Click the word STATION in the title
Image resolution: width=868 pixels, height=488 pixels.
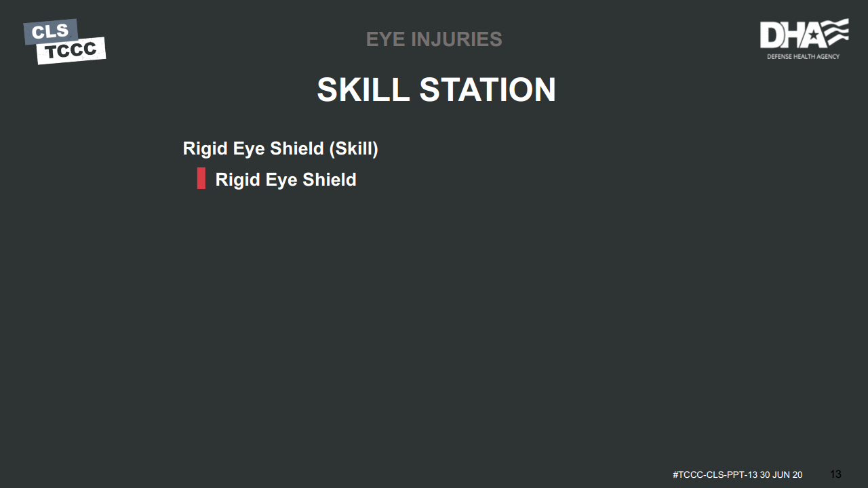point(488,89)
